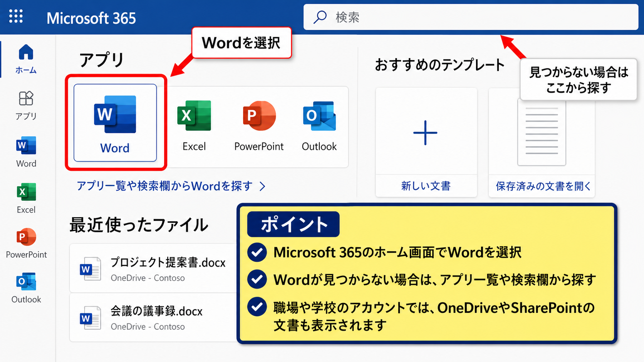The width and height of the screenshot is (644, 362).
Task: Open アプリ in the left sidebar
Action: point(26,106)
